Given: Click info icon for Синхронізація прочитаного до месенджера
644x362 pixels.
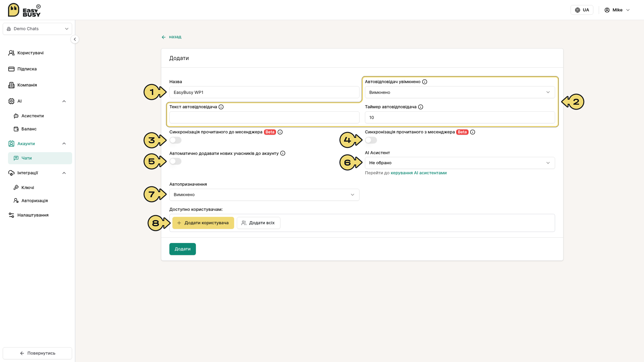Looking at the screenshot, I should click(280, 132).
